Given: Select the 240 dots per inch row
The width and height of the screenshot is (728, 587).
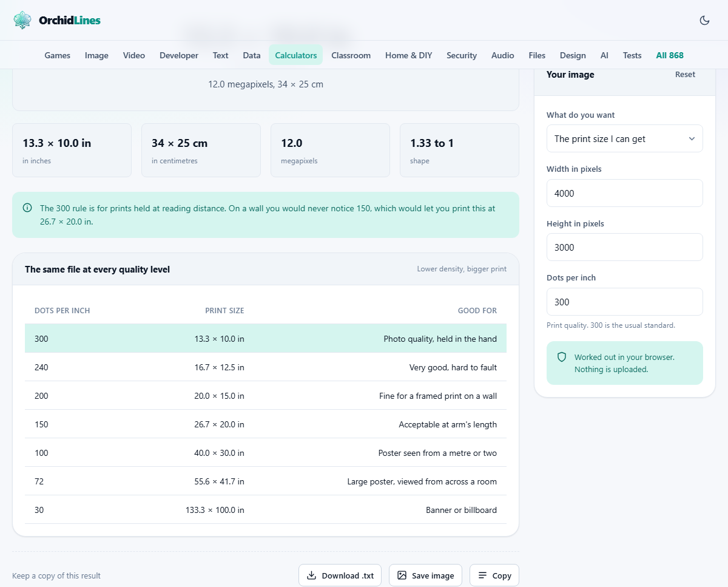Looking at the screenshot, I should click(266, 367).
